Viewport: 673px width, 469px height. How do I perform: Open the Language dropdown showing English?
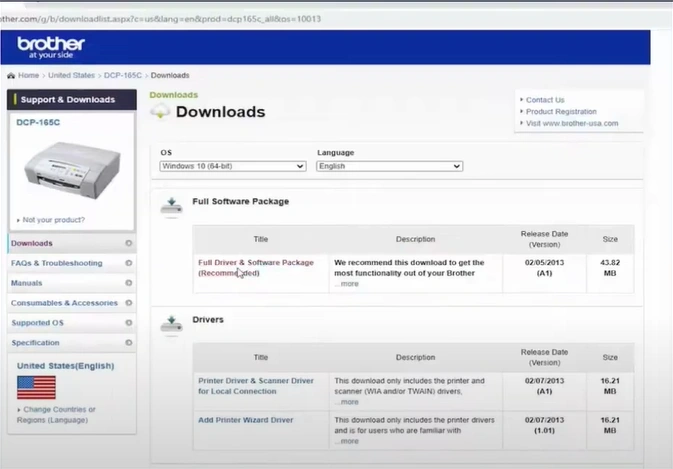[389, 166]
